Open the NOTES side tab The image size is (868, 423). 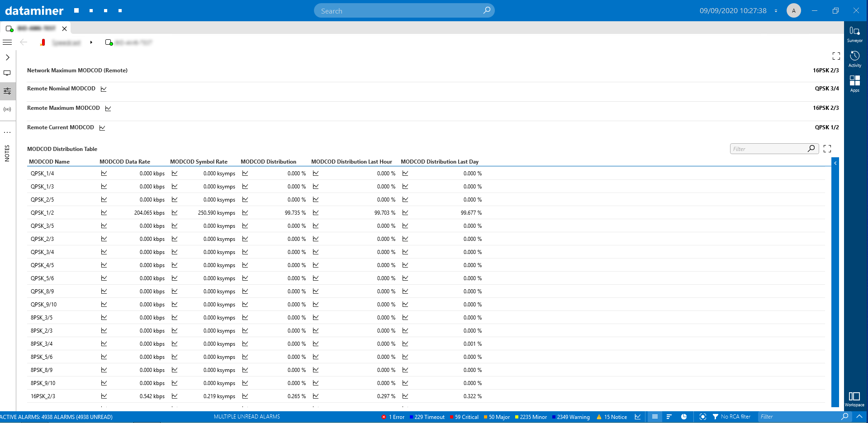tap(7, 153)
